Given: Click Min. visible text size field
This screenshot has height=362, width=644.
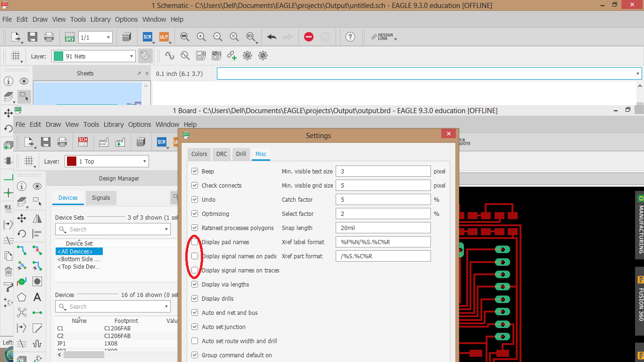Looking at the screenshot, I should 383,171.
